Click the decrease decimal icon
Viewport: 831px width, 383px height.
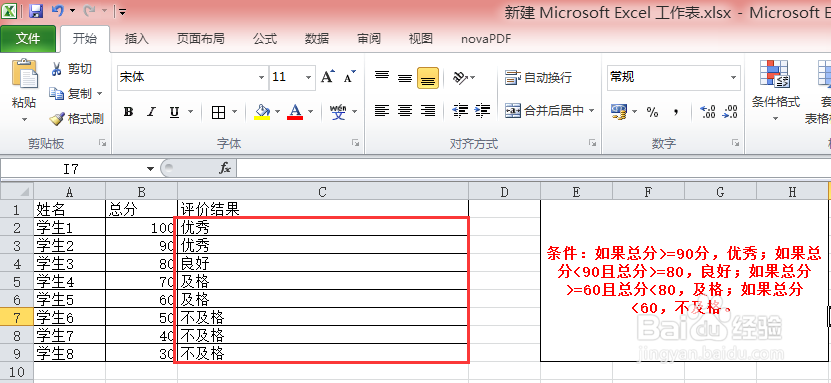click(730, 112)
